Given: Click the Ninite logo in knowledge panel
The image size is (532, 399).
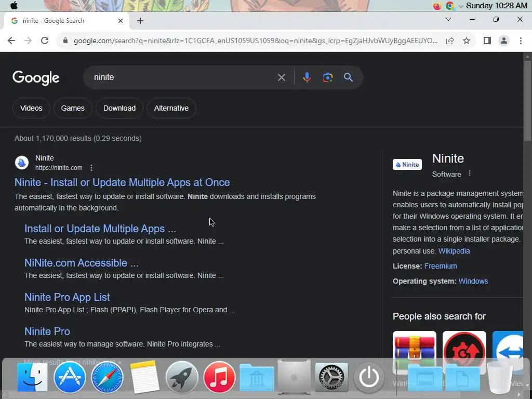Looking at the screenshot, I should point(407,165).
